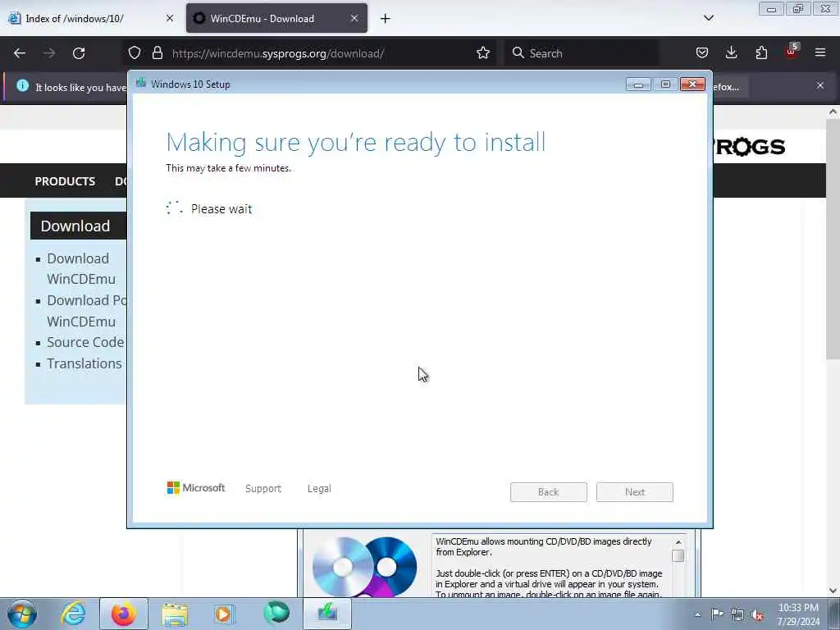Open the Windows Start menu

click(22, 614)
